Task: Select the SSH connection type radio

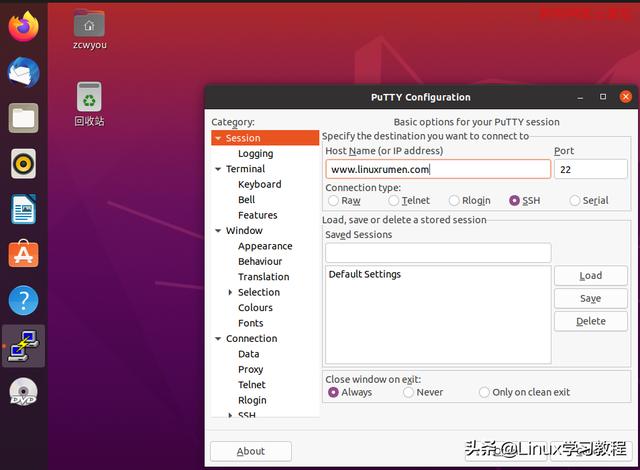Action: pos(514,200)
